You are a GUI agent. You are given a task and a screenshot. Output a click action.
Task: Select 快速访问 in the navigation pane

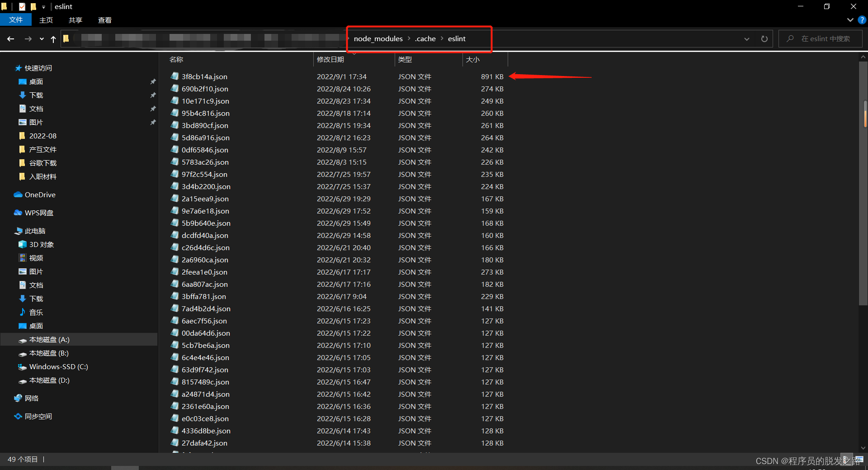[38, 68]
